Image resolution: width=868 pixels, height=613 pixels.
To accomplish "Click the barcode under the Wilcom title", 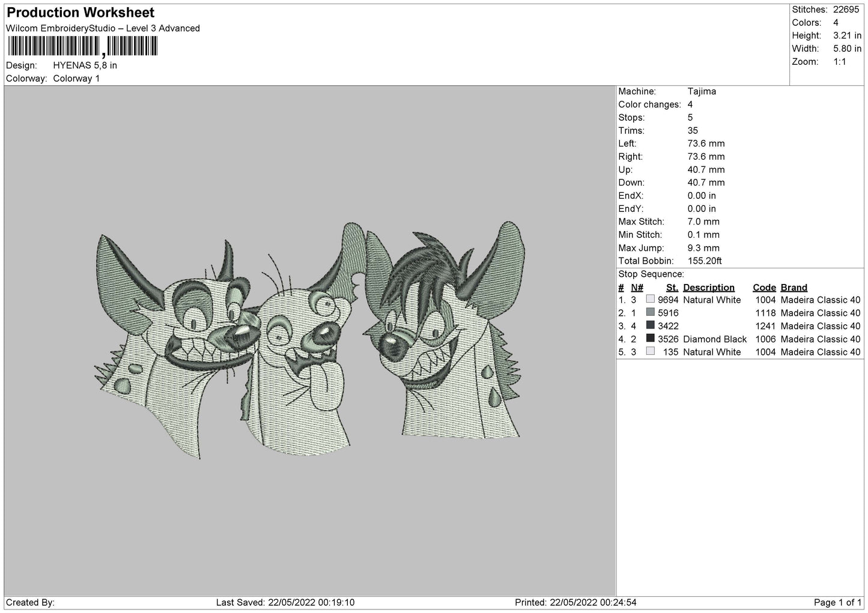I will tap(82, 47).
